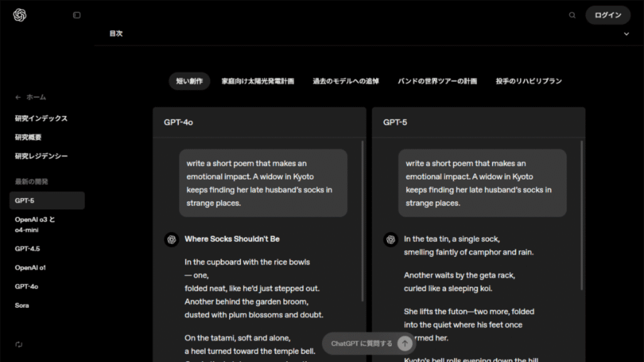Click the GPT-4o panel heading
This screenshot has height=362, width=644.
pos(178,123)
